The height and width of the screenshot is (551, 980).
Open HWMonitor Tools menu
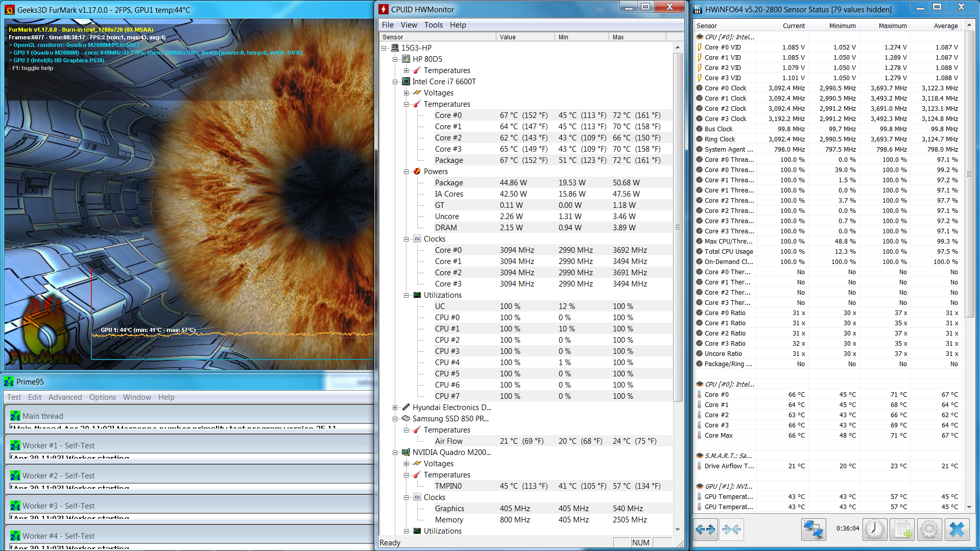coord(433,25)
